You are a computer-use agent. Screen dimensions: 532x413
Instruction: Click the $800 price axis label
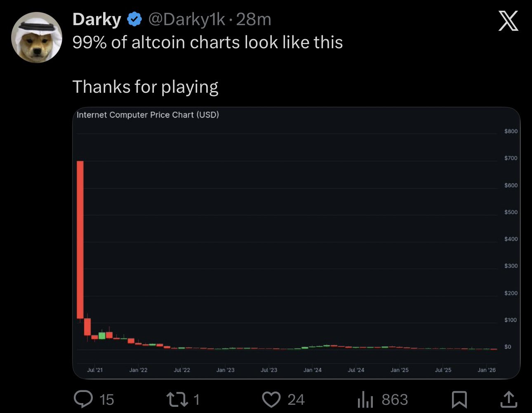click(511, 131)
